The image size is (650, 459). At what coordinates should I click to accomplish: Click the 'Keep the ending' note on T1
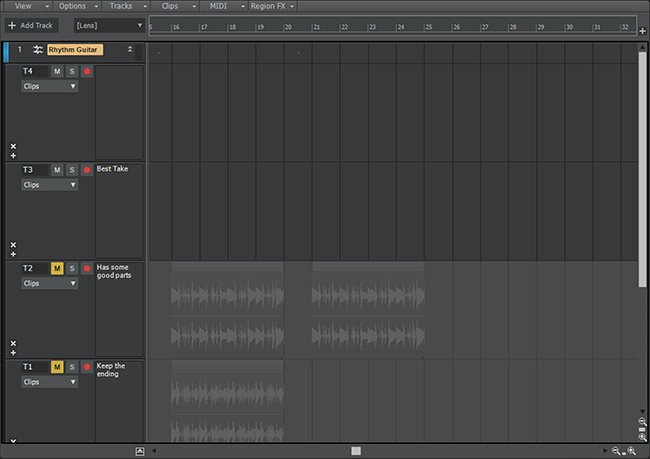click(x=111, y=370)
